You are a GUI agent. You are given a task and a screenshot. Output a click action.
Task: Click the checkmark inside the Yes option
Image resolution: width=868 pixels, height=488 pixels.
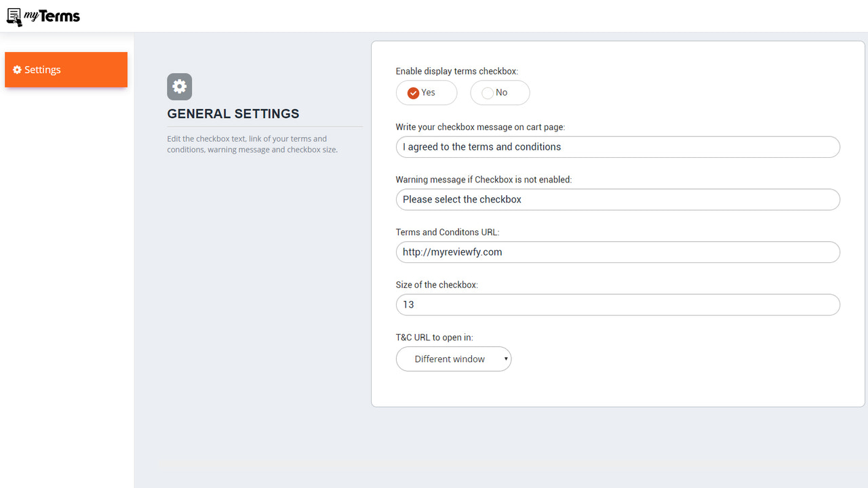tap(414, 92)
